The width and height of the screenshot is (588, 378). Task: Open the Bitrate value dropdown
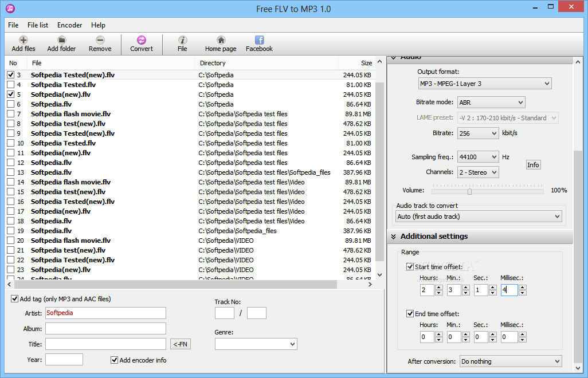[478, 133]
